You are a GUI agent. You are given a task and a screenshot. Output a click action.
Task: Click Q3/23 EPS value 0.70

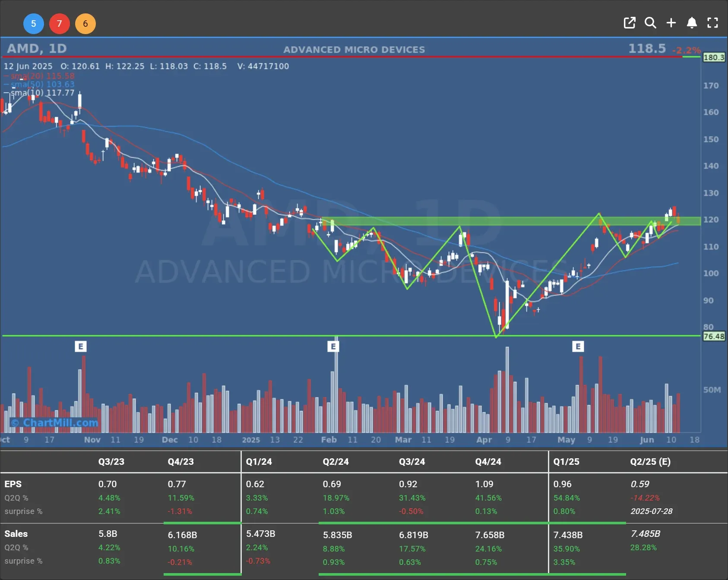(107, 484)
